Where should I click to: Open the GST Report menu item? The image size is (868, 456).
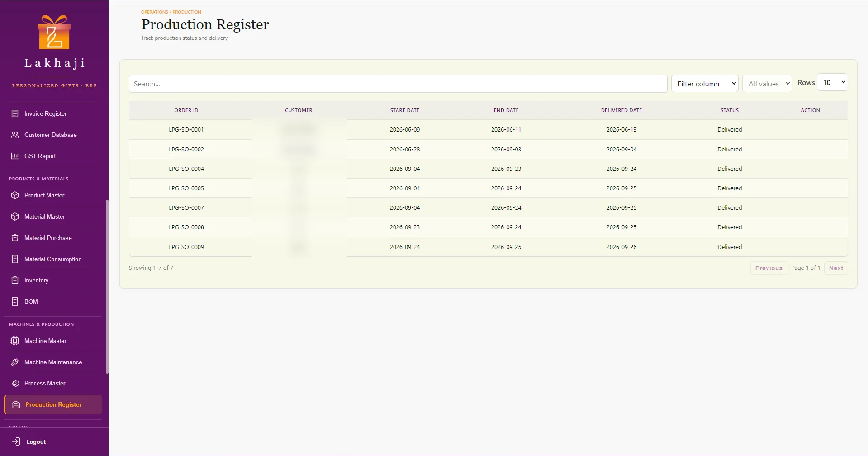tap(53, 156)
